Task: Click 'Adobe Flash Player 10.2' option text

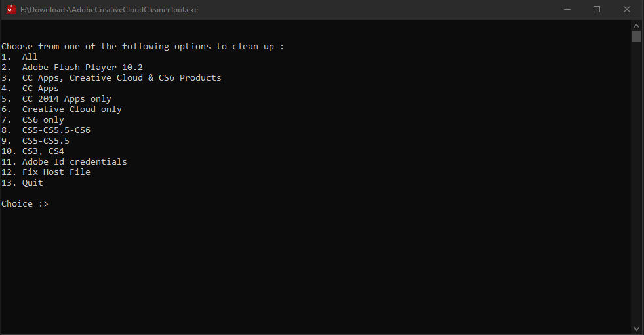Action: click(x=83, y=68)
